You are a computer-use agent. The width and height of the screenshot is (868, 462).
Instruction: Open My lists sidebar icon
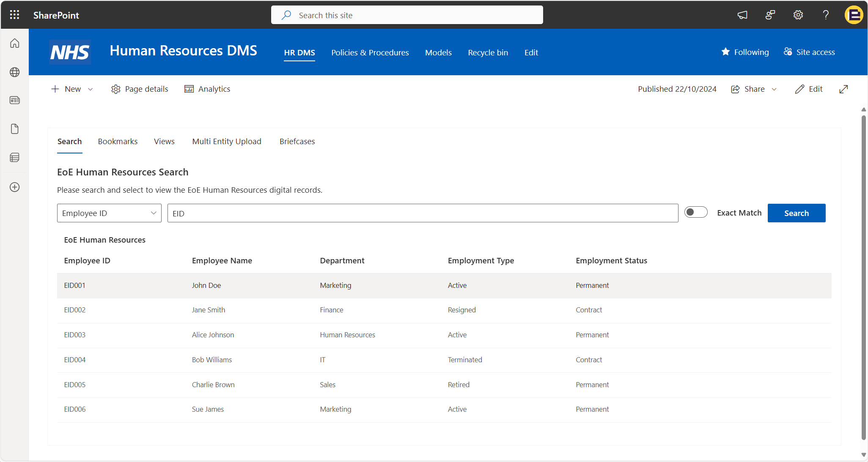point(14,158)
